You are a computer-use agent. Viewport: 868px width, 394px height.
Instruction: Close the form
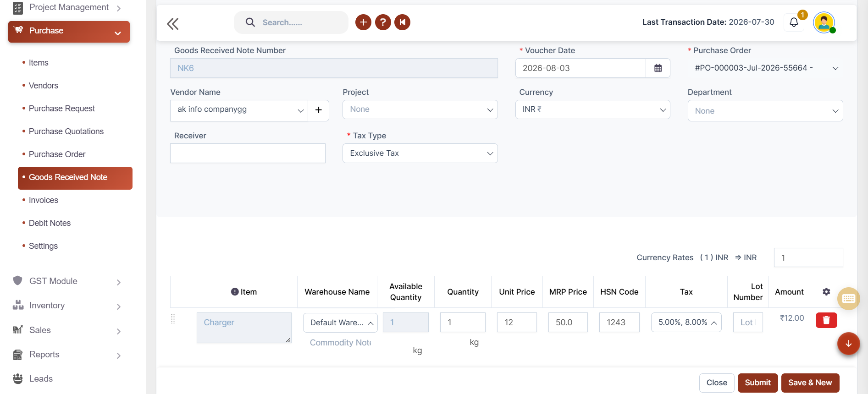(717, 383)
